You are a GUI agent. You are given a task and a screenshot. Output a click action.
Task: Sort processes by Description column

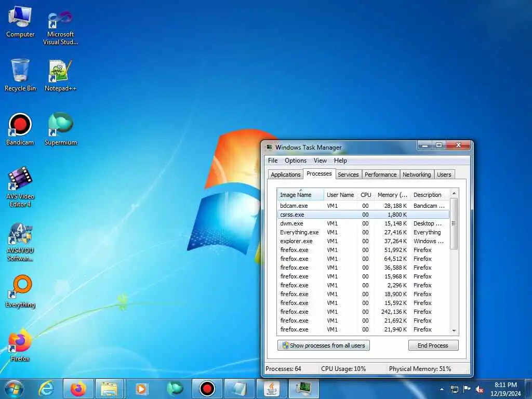tap(430, 195)
